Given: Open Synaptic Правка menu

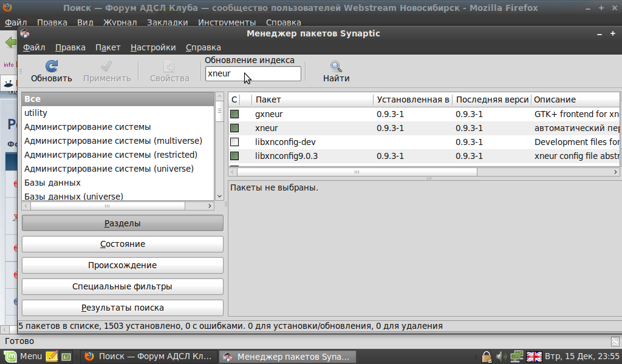Looking at the screenshot, I should click(x=70, y=47).
